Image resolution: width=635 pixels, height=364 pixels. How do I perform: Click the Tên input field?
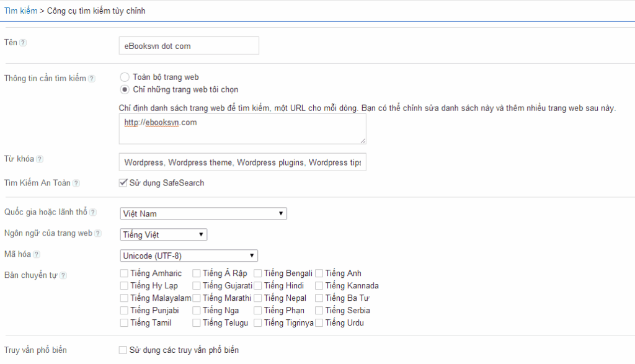coord(189,46)
